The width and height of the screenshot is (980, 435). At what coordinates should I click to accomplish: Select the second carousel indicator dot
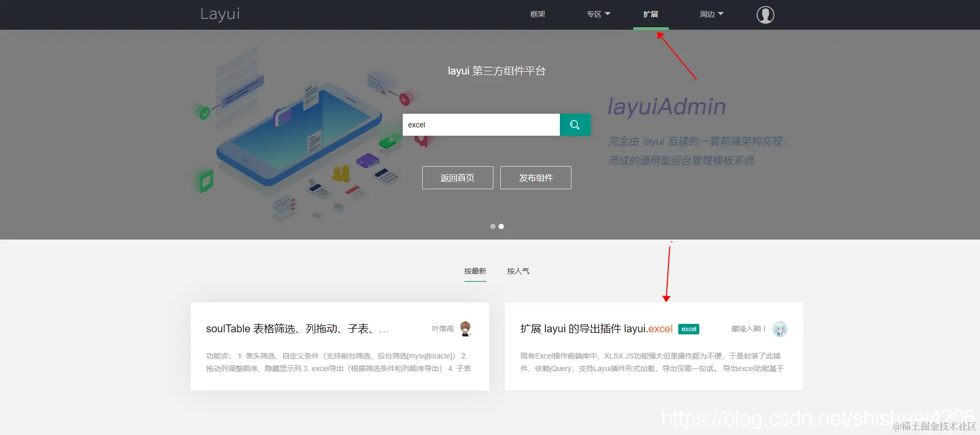point(501,226)
